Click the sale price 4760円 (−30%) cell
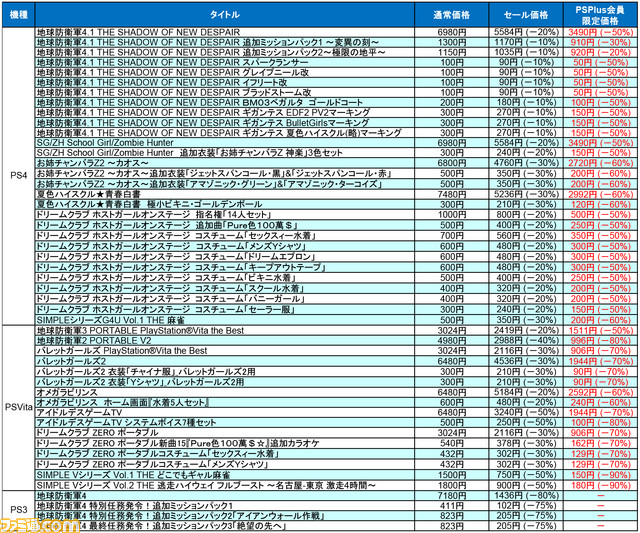This screenshot has height=533, width=640. point(526,163)
